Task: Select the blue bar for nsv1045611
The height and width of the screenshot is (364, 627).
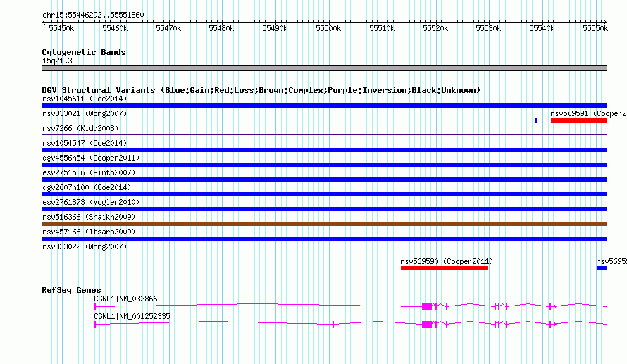Action: (324, 106)
